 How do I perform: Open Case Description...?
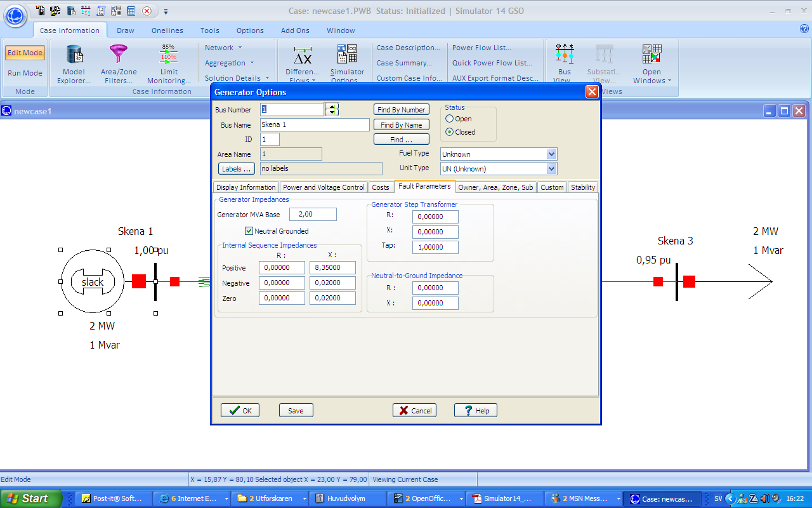[409, 48]
